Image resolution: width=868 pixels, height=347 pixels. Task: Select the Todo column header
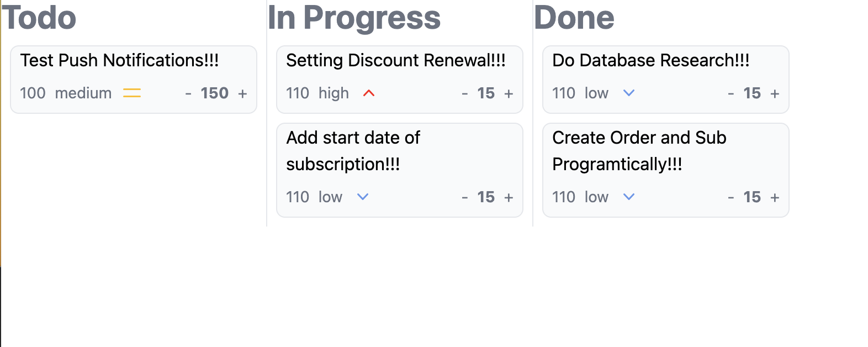(x=39, y=18)
